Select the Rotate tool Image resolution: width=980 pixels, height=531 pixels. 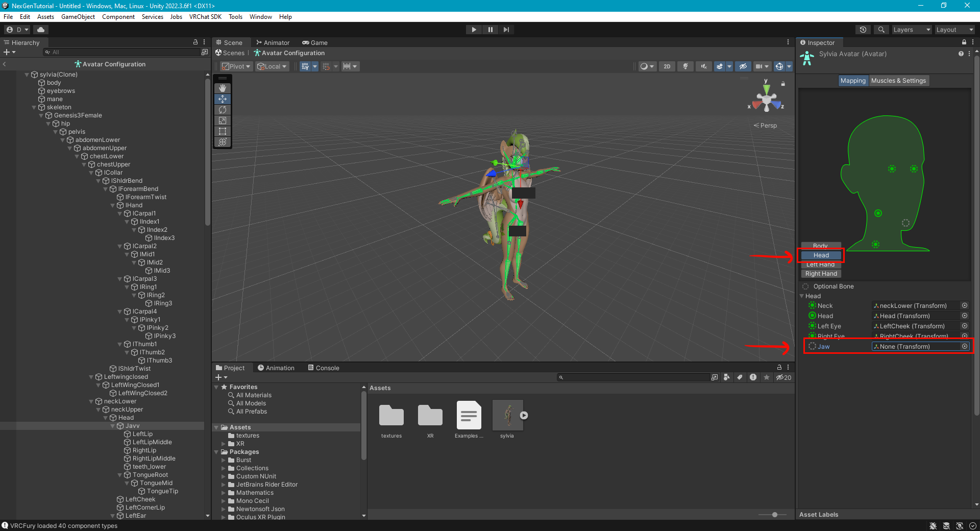coord(223,110)
